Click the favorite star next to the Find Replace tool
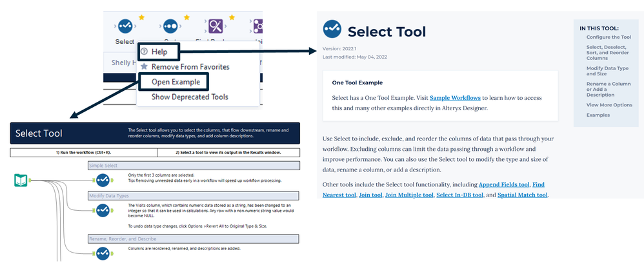The image size is (644, 272). (232, 17)
